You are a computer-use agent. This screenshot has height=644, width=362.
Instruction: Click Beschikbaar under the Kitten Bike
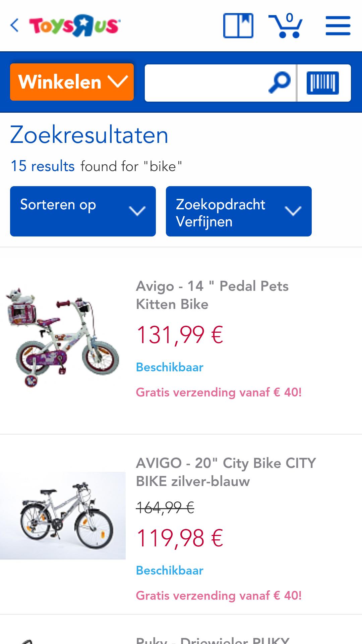tap(169, 367)
